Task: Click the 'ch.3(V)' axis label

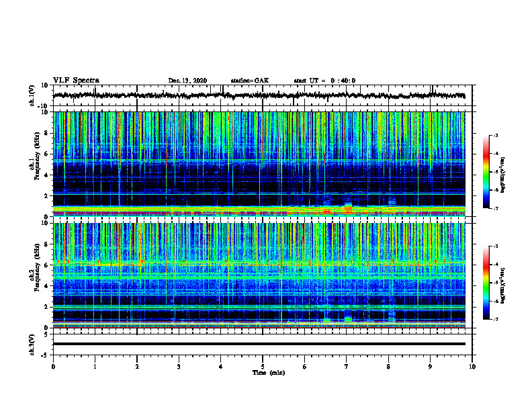Action: 33,345
